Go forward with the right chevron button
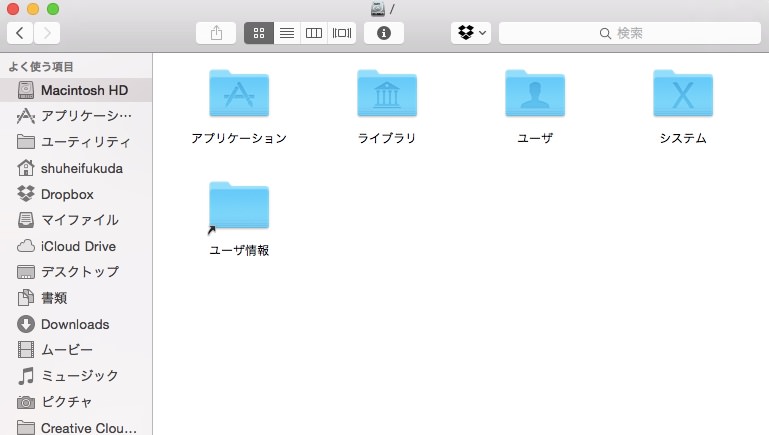 point(47,33)
